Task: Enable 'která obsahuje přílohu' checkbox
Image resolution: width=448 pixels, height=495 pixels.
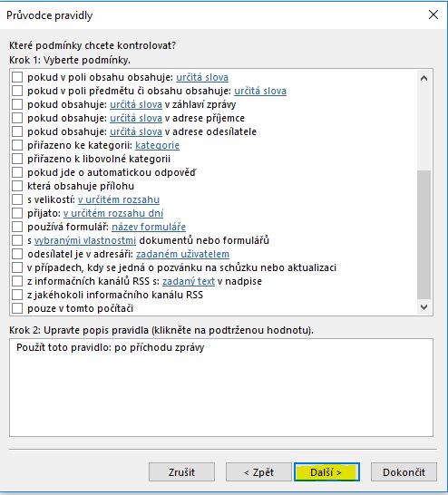Action: [x=17, y=186]
